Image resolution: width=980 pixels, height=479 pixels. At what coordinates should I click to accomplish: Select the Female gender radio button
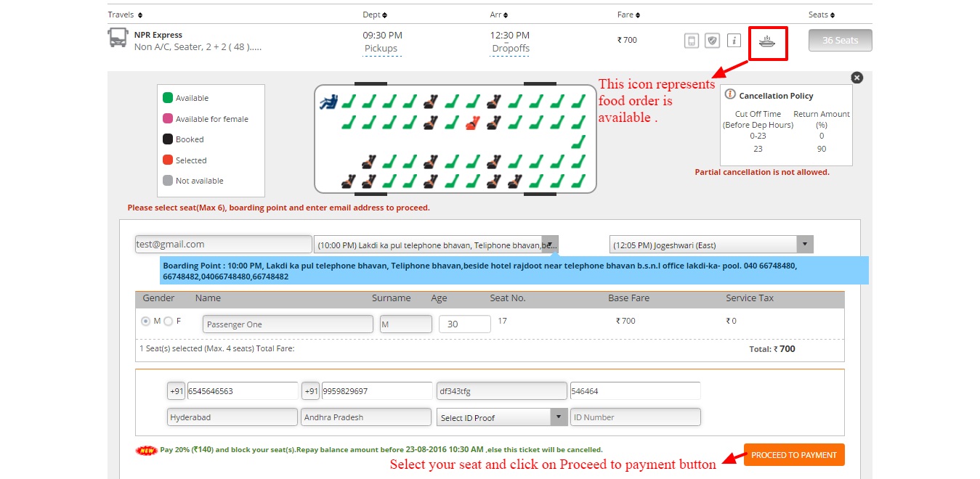click(169, 322)
